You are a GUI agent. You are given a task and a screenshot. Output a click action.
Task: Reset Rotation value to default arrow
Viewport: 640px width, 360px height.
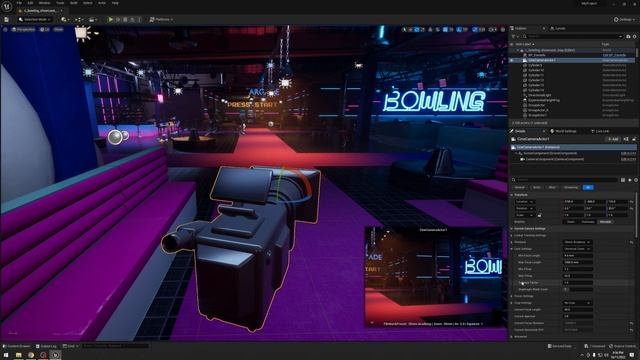point(631,208)
